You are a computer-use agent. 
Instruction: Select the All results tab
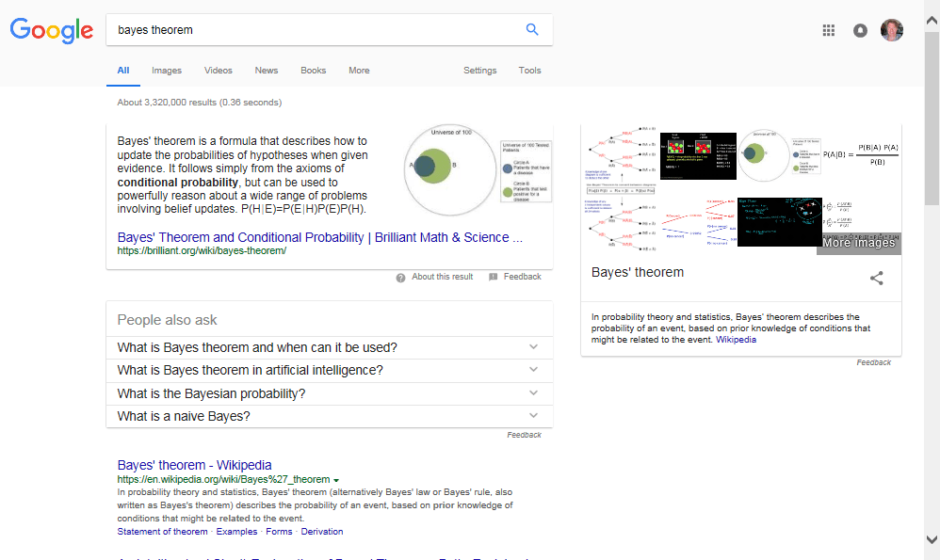(122, 70)
